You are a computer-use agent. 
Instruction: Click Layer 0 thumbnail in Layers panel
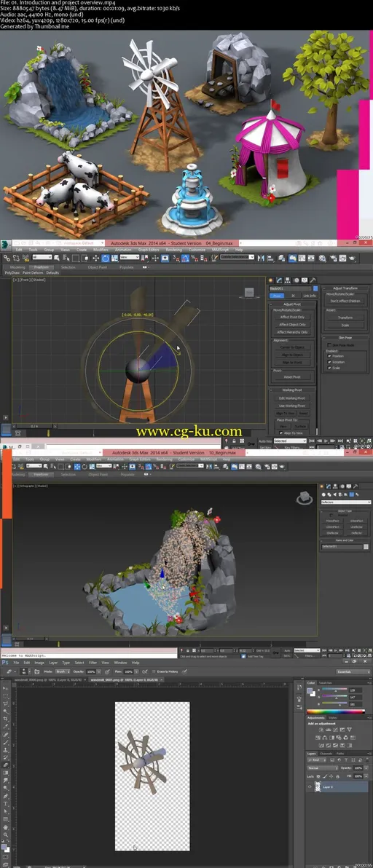(318, 786)
